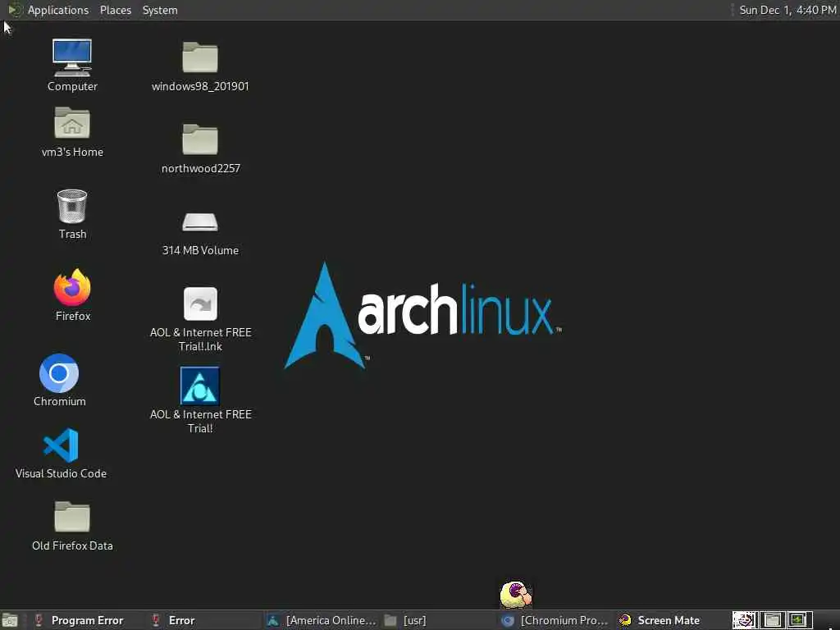This screenshot has height=630, width=840.
Task: Open the Places menu
Action: click(x=115, y=10)
